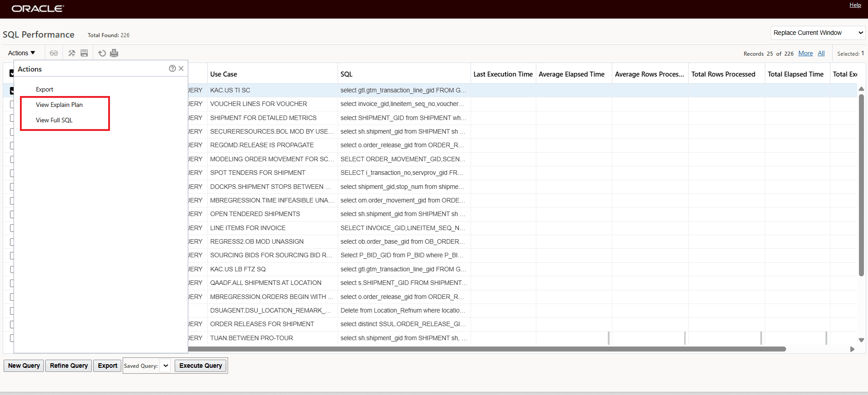Viewport: 868px width, 395px height.
Task: Select MBREGRESSION.TIME INFEASIBLE UNA cell
Action: click(x=272, y=200)
